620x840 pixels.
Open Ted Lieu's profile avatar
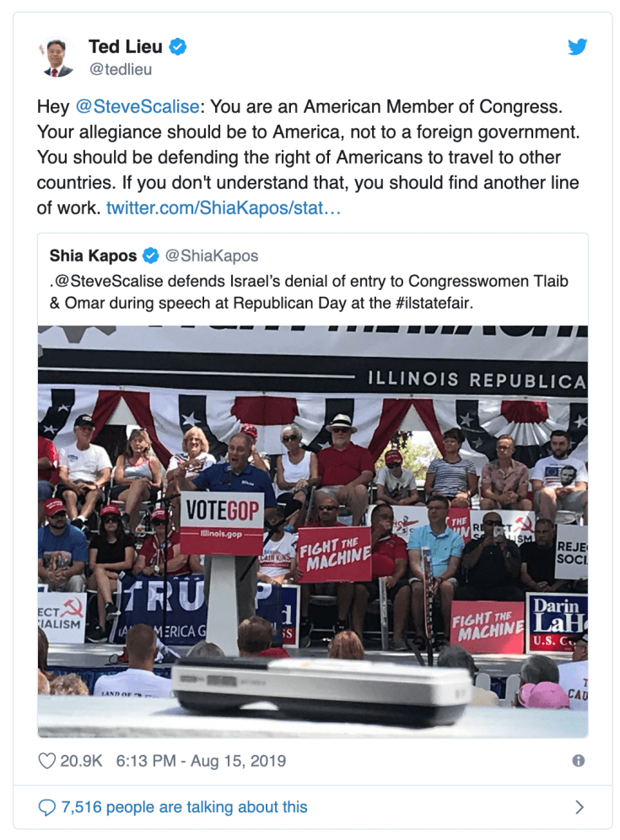point(57,57)
